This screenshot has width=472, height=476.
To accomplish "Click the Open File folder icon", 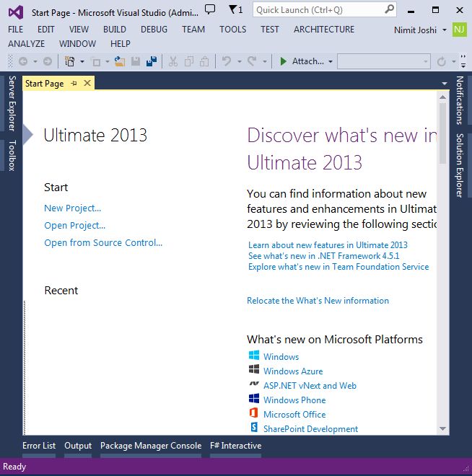I will click(120, 61).
